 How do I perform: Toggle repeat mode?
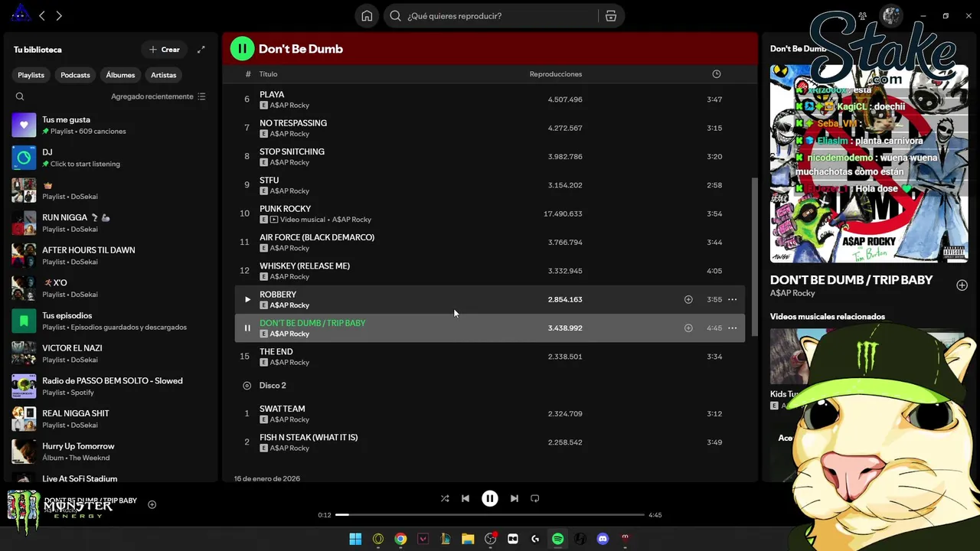coord(535,498)
